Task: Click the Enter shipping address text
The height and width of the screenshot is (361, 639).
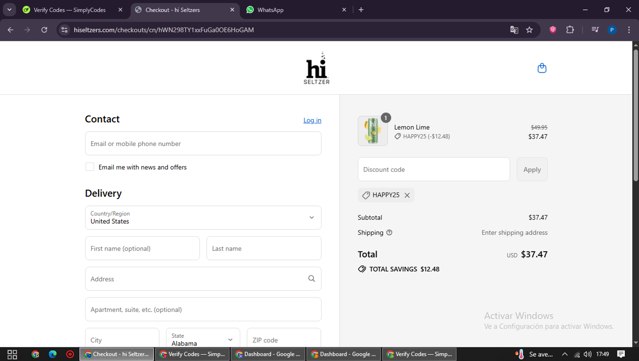Action: point(514,233)
